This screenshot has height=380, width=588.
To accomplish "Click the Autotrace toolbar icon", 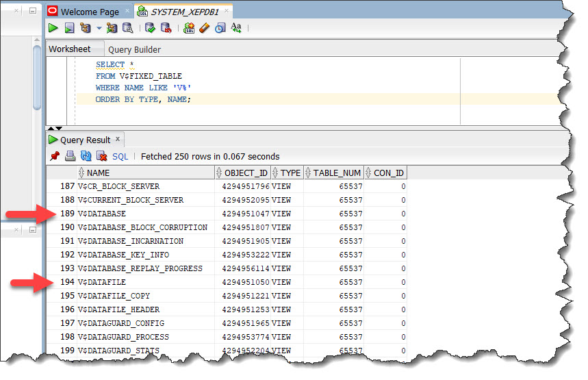I will [x=112, y=28].
